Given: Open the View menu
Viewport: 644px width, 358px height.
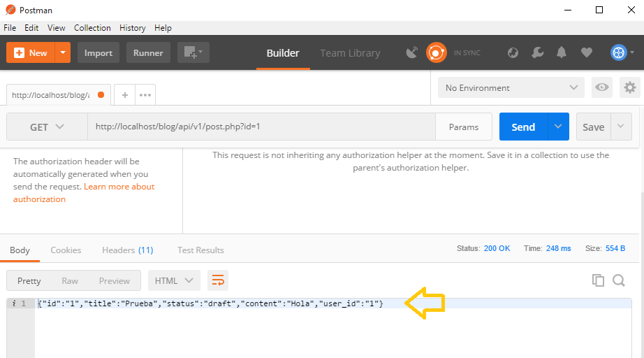Looking at the screenshot, I should 57,28.
